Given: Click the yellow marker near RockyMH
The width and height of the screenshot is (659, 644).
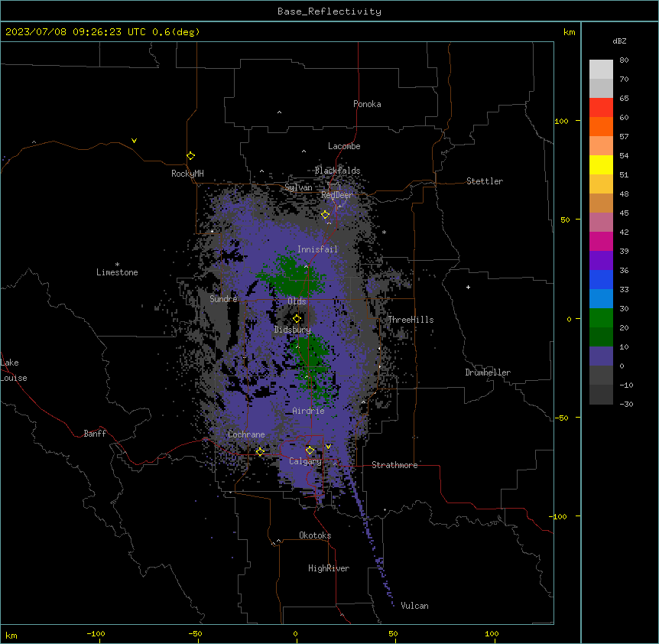Looking at the screenshot, I should (x=190, y=155).
